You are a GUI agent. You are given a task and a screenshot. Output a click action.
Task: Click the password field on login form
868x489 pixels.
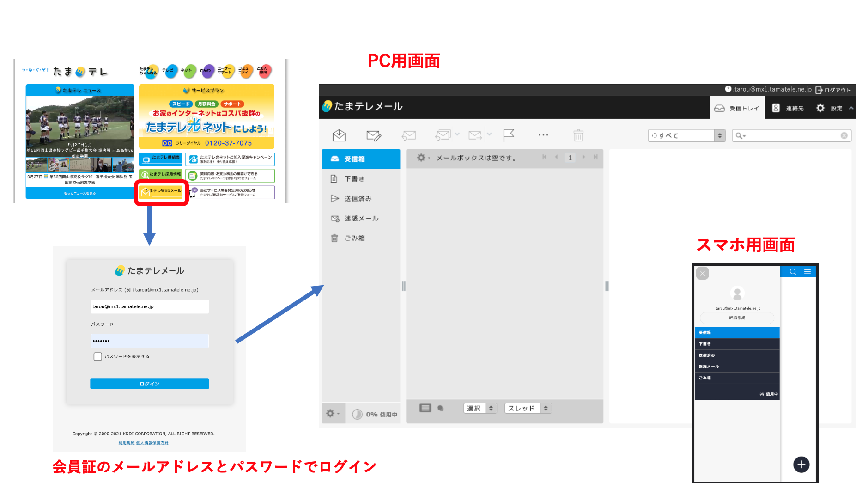(x=150, y=341)
